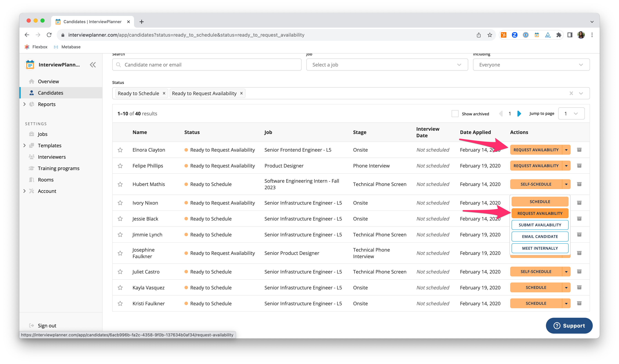Archive Josephine Faulkner's candidate row
Screen dimensions: 619x364
[579, 253]
